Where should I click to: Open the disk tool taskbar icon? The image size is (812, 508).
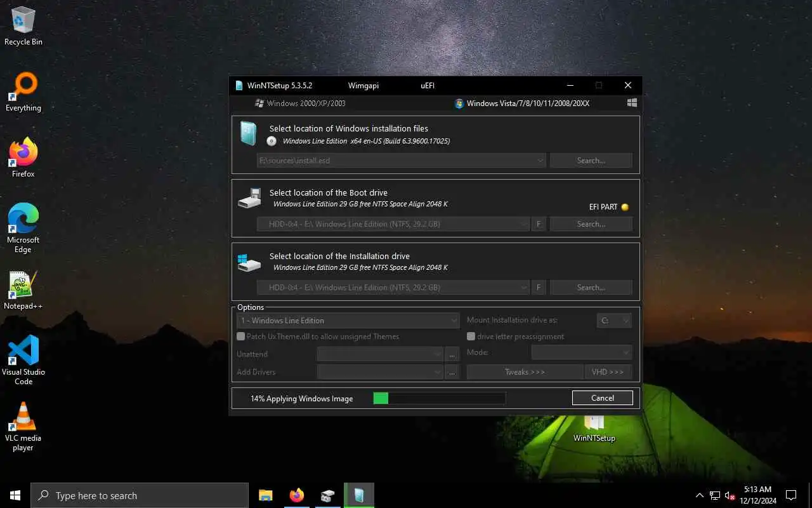point(327,495)
